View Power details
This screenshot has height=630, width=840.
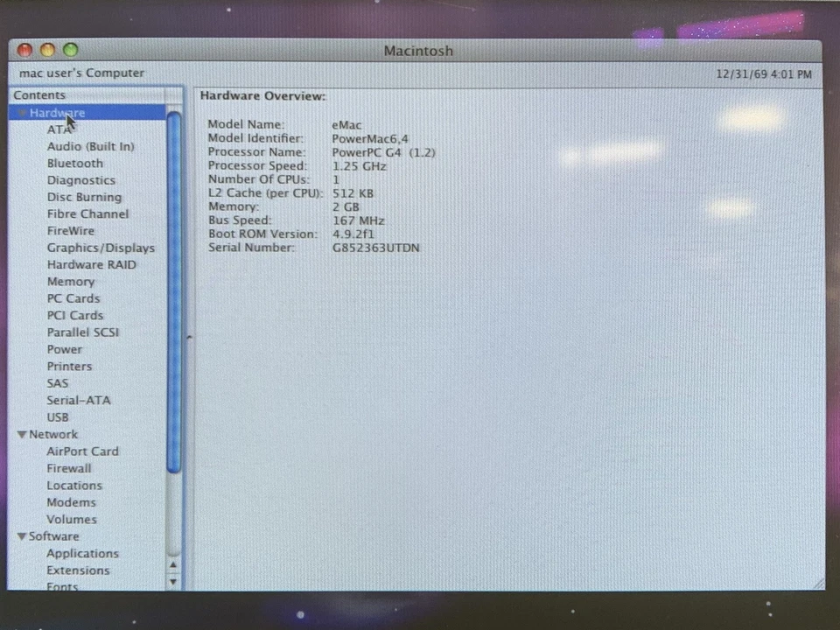tap(64, 348)
